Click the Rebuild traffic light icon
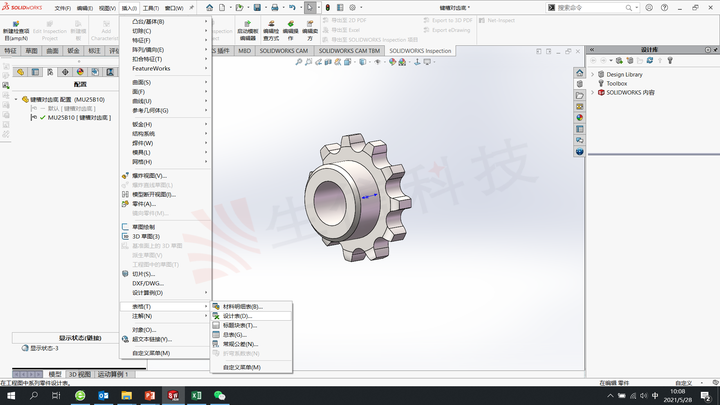The image size is (720, 405). click(x=328, y=8)
